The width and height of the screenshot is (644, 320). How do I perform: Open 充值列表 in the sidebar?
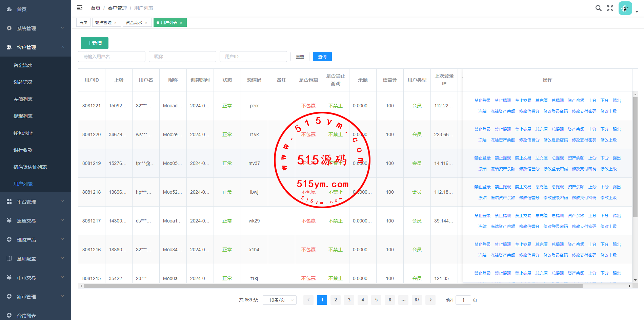[x=23, y=99]
